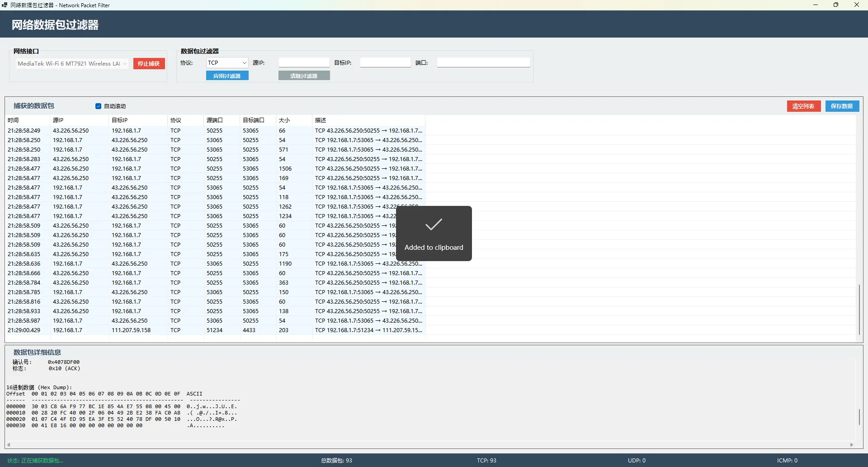Click the right arrow of the horizontal scrollbar

[852, 445]
